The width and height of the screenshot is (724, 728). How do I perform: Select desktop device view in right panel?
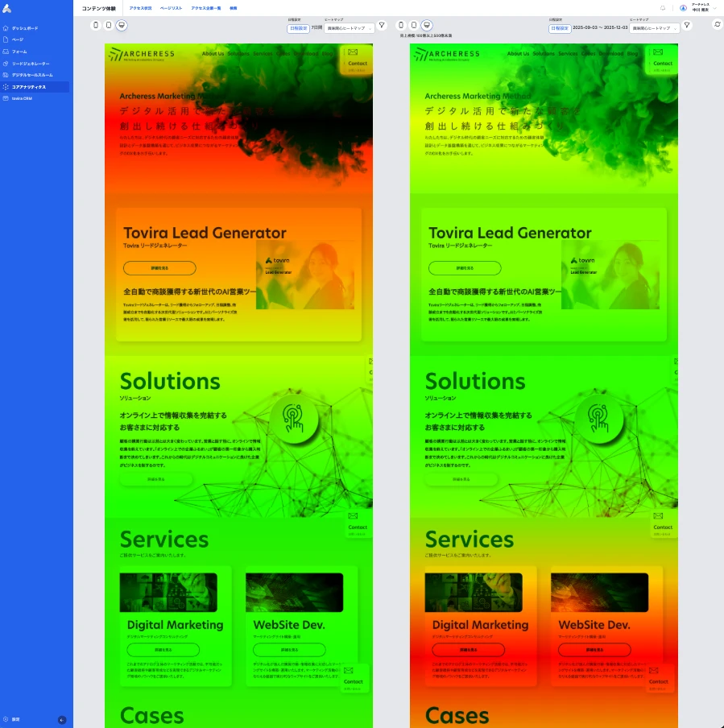coord(427,25)
